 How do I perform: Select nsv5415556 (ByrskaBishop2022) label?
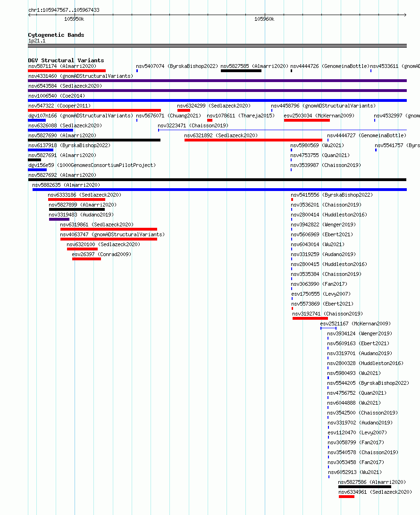tap(332, 195)
